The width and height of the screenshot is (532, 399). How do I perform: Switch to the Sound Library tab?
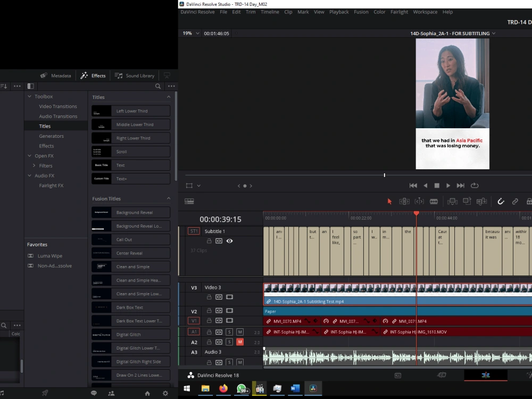pyautogui.click(x=135, y=76)
